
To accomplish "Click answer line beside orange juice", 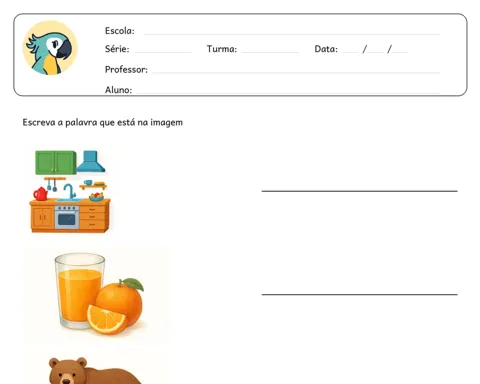I will [360, 294].
